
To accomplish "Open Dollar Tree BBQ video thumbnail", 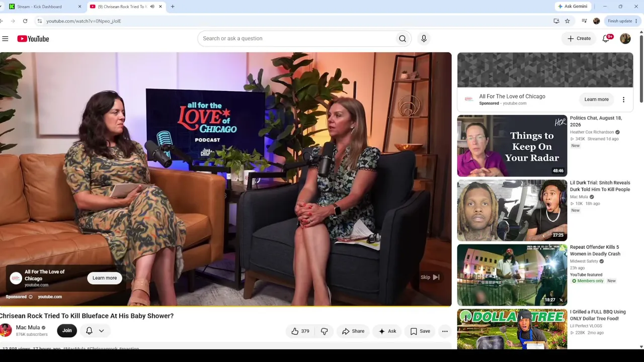I will 512,329.
